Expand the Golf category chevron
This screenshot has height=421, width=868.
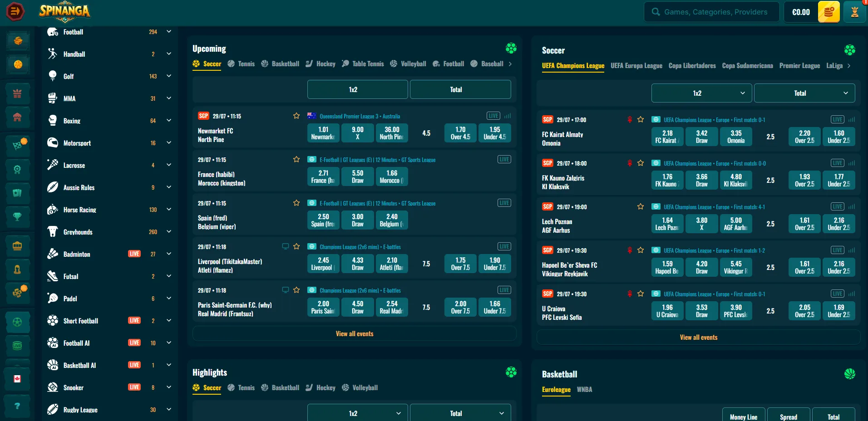click(169, 76)
